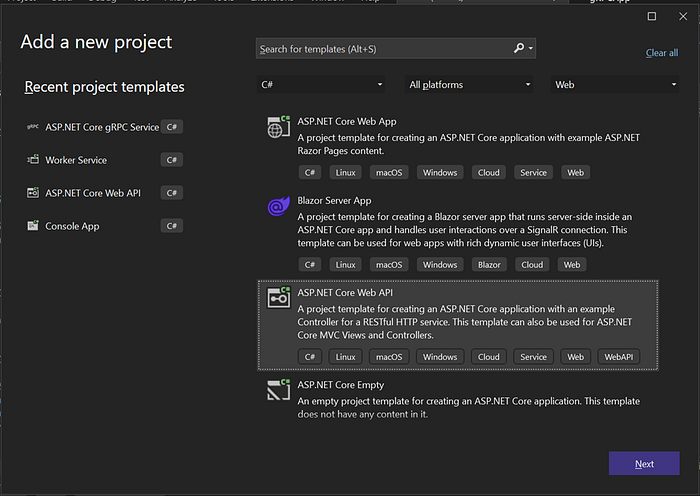This screenshot has width=700, height=496.
Task: Select the ASP.NET Core Web App title
Action: pos(347,121)
